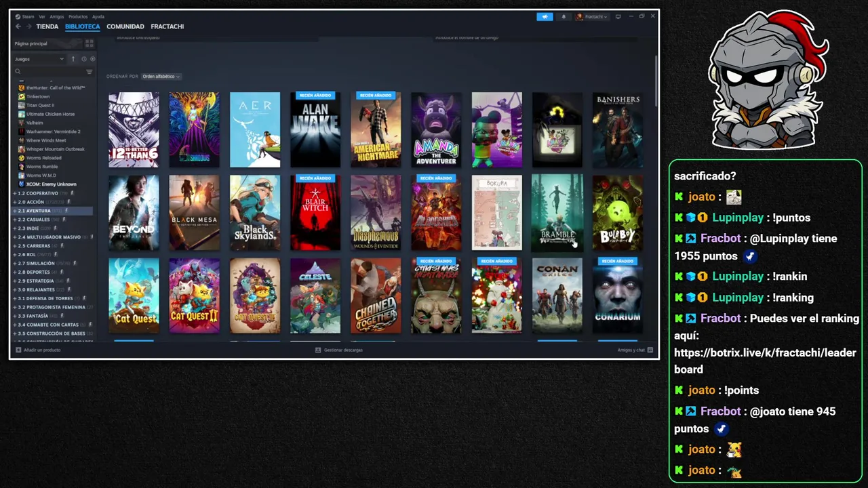Open the Cat Quest II game cover
This screenshot has width=868, height=488.
coord(194,296)
